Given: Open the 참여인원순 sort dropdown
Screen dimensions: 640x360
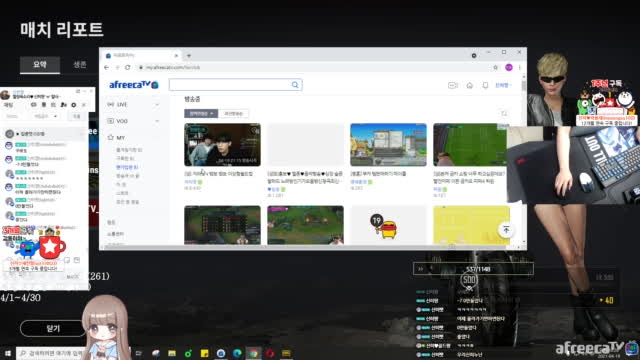Looking at the screenshot, I should 201,113.
